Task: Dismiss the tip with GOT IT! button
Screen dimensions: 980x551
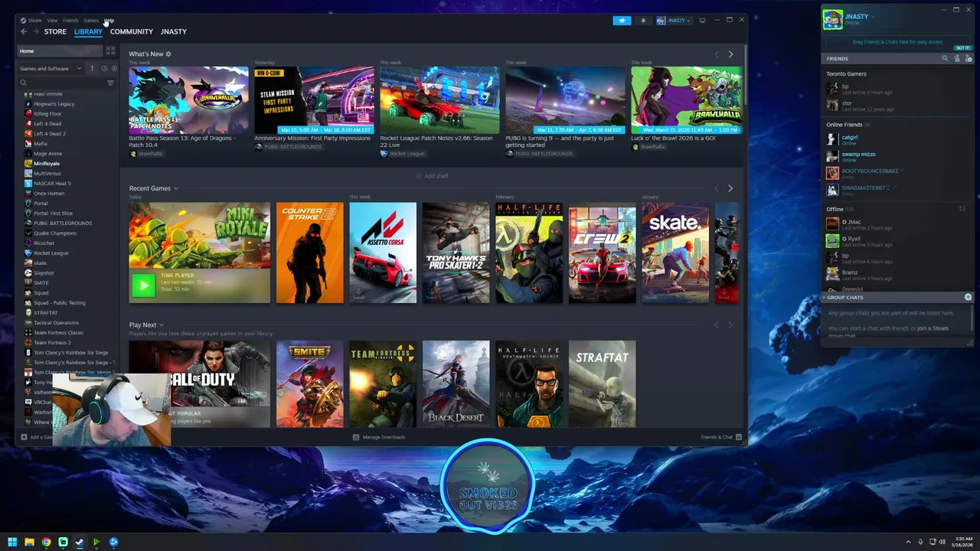Action: 962,47
